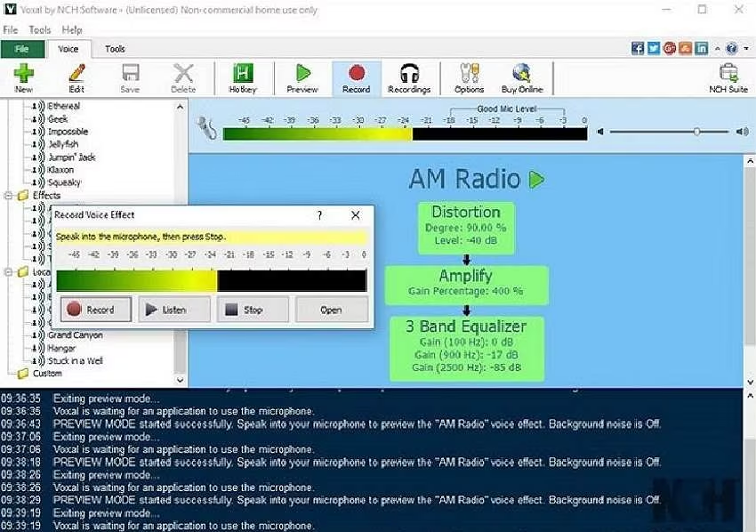Open the Options tools icon
This screenshot has width=756, height=532.
pyautogui.click(x=469, y=78)
